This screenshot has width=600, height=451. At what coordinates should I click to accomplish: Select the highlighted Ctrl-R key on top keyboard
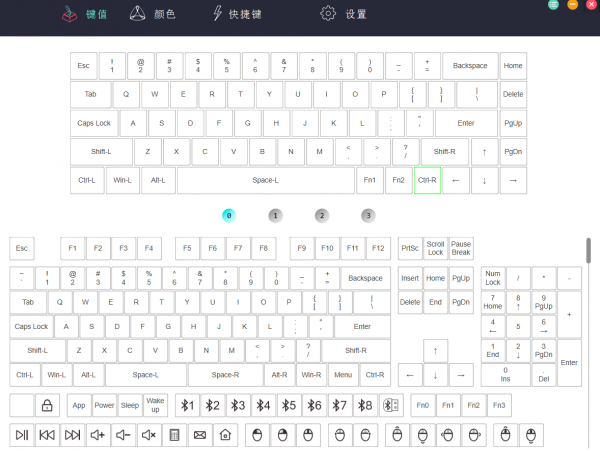(x=427, y=180)
